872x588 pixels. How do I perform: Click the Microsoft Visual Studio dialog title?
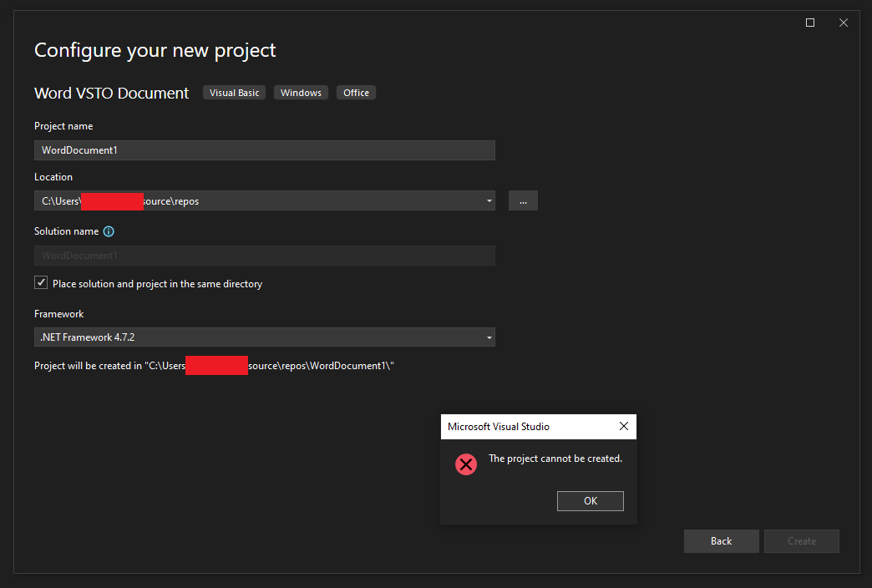(499, 427)
